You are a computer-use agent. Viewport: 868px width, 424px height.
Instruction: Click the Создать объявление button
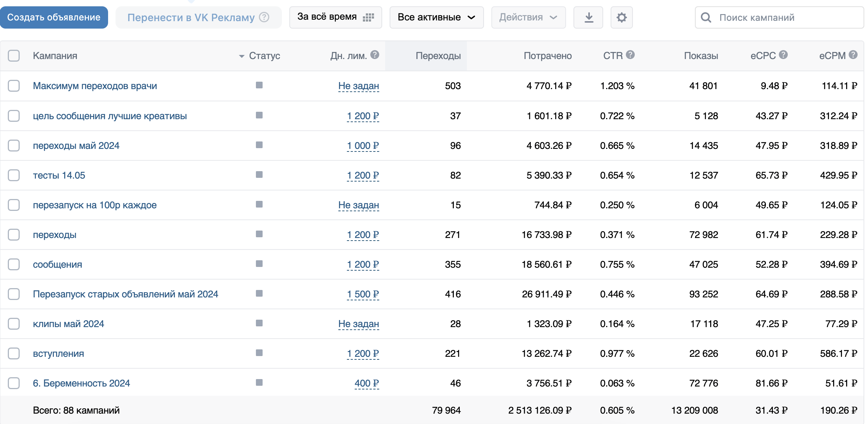(54, 17)
